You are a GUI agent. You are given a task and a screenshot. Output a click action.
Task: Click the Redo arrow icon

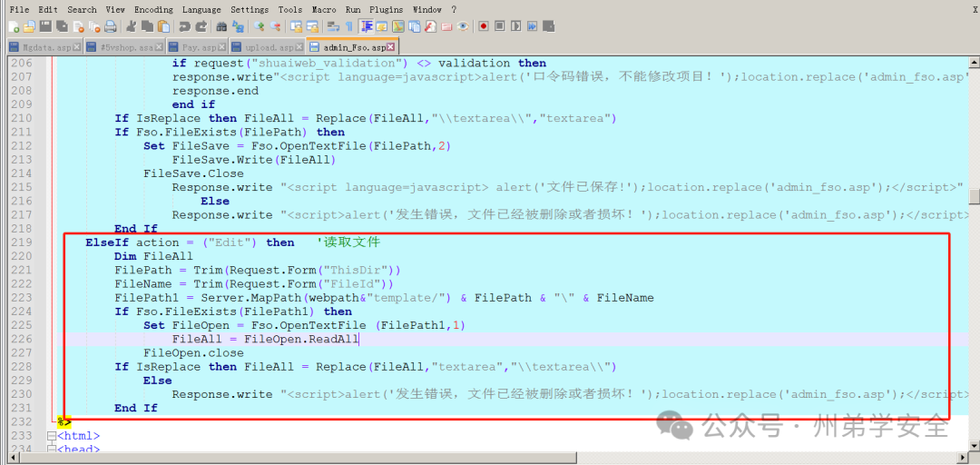202,26
